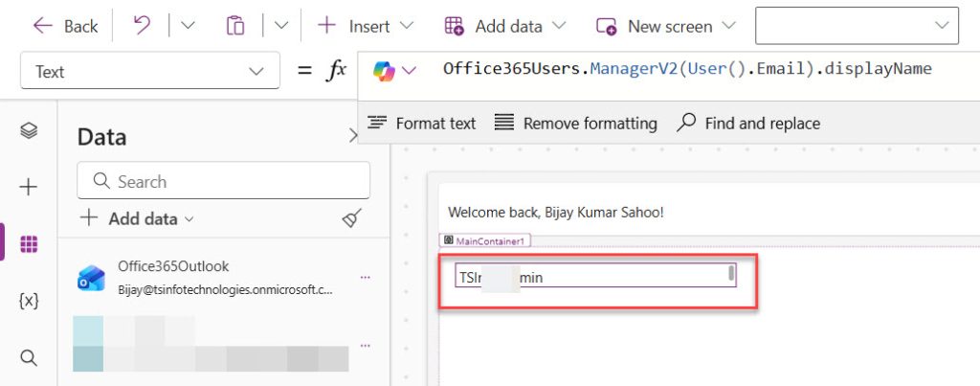The image size is (980, 386).
Task: Open more options for Office365Outlook
Action: [366, 278]
